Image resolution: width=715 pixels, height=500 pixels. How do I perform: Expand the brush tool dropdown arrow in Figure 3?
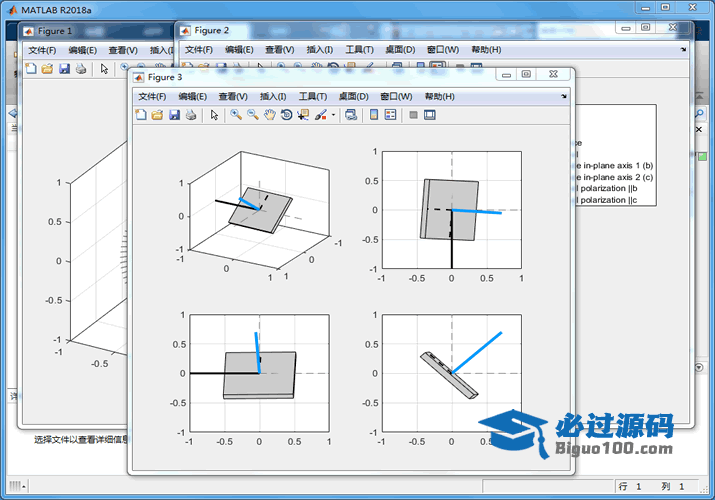click(x=333, y=115)
